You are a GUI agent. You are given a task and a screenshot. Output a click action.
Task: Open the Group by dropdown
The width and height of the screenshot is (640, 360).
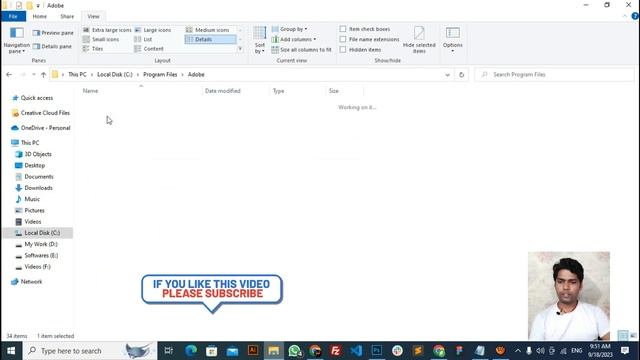[289, 29]
